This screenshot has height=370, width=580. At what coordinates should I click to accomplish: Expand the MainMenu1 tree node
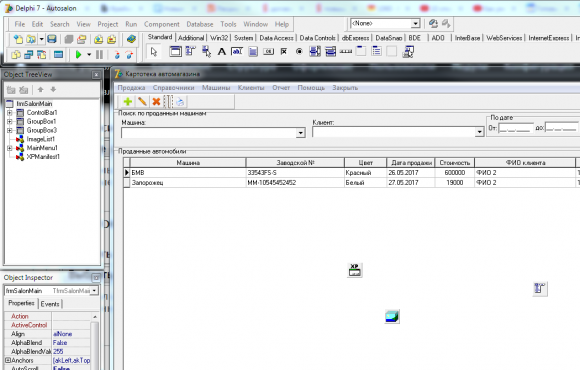click(x=10, y=148)
